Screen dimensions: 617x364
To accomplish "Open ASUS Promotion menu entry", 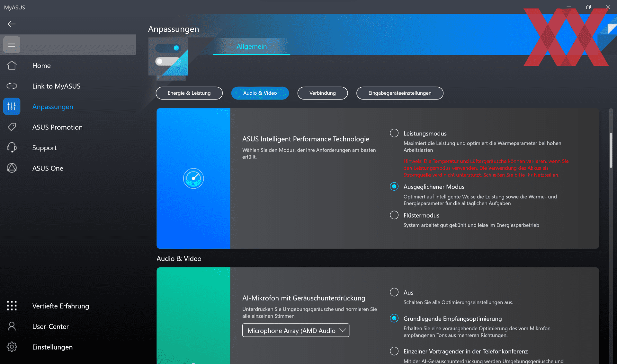I will [57, 127].
